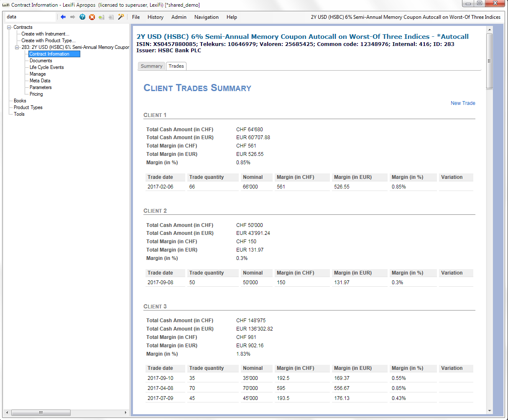508x420 pixels.
Task: Open Documents in the contract tree
Action: [41, 61]
